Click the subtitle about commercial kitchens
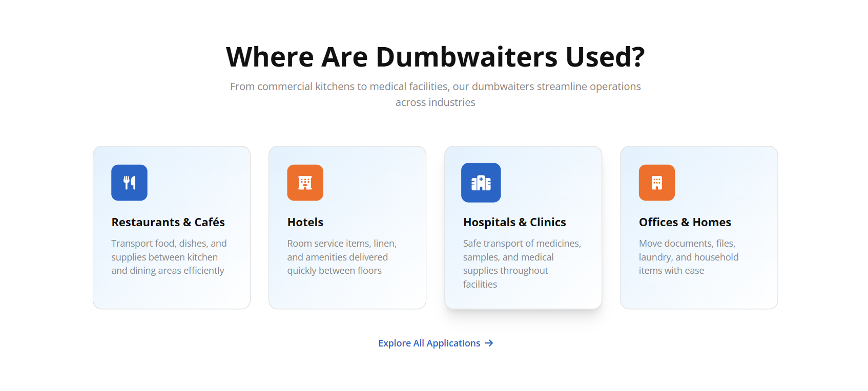 (435, 94)
